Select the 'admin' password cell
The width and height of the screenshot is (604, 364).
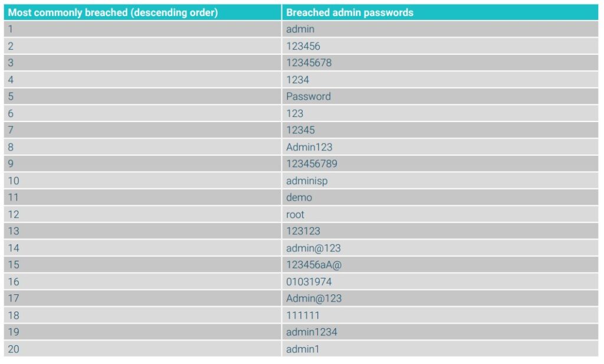(x=440, y=29)
